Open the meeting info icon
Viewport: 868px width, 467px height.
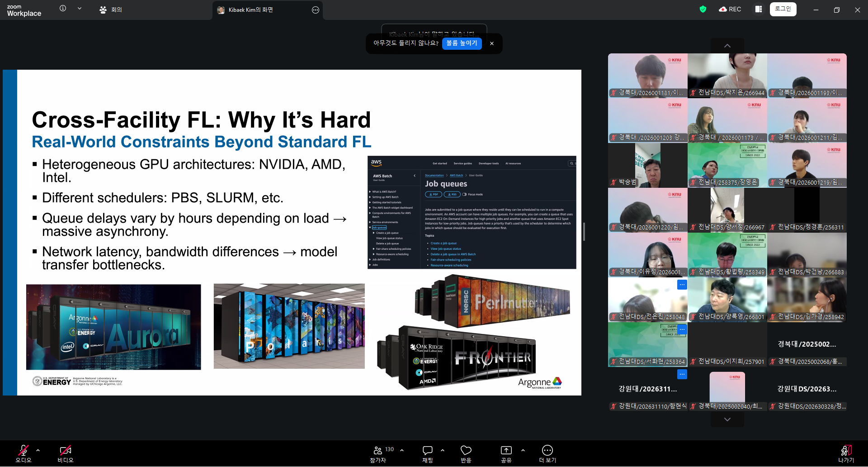63,9
